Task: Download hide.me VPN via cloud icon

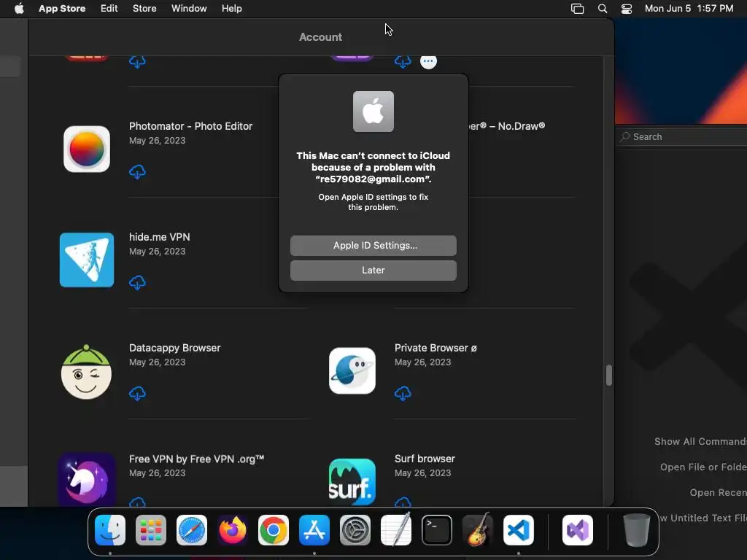Action: coord(137,282)
